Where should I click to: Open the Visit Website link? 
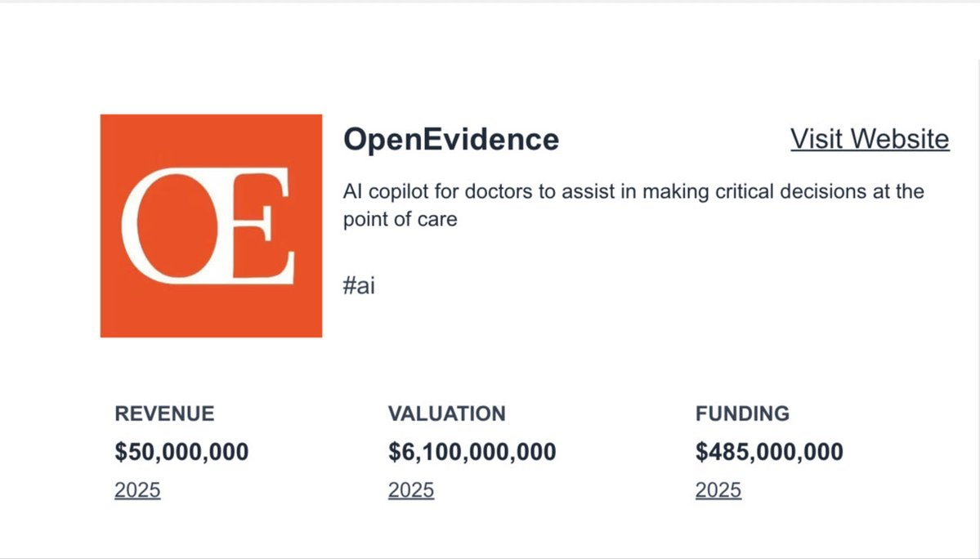(x=869, y=139)
